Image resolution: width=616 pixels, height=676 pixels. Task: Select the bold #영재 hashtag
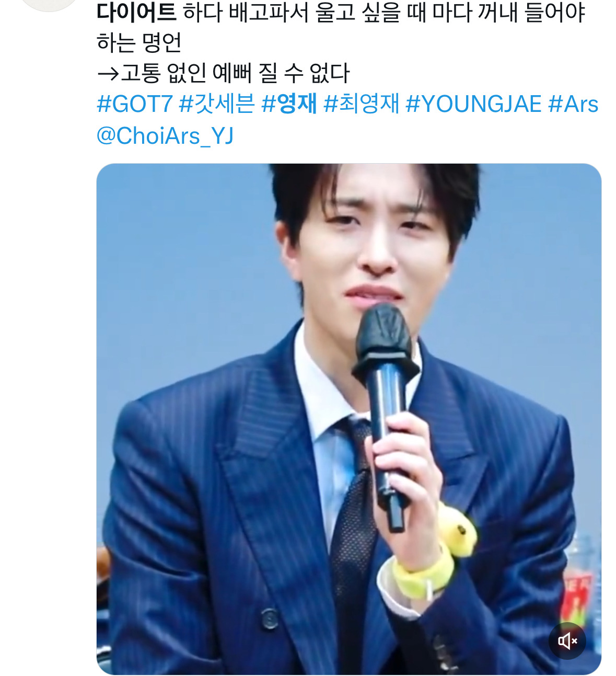pos(289,104)
